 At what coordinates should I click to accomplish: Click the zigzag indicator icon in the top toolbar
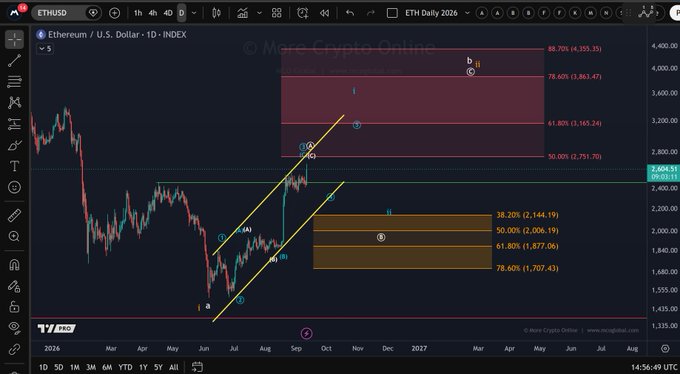(x=646, y=12)
